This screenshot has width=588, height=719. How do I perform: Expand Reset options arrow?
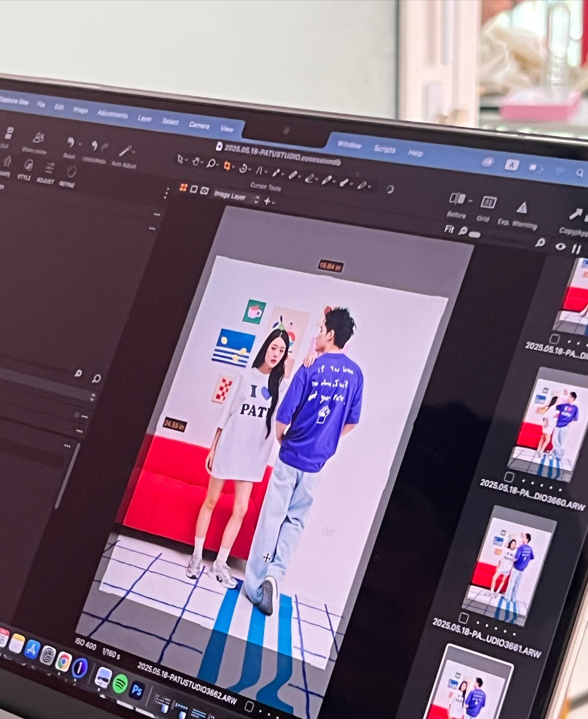point(79,145)
